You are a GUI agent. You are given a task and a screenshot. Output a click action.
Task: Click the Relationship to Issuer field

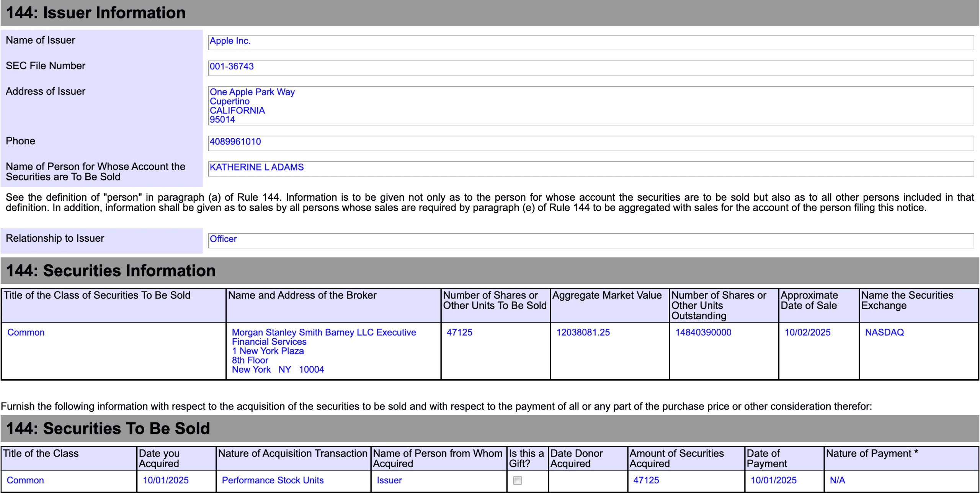pos(591,240)
